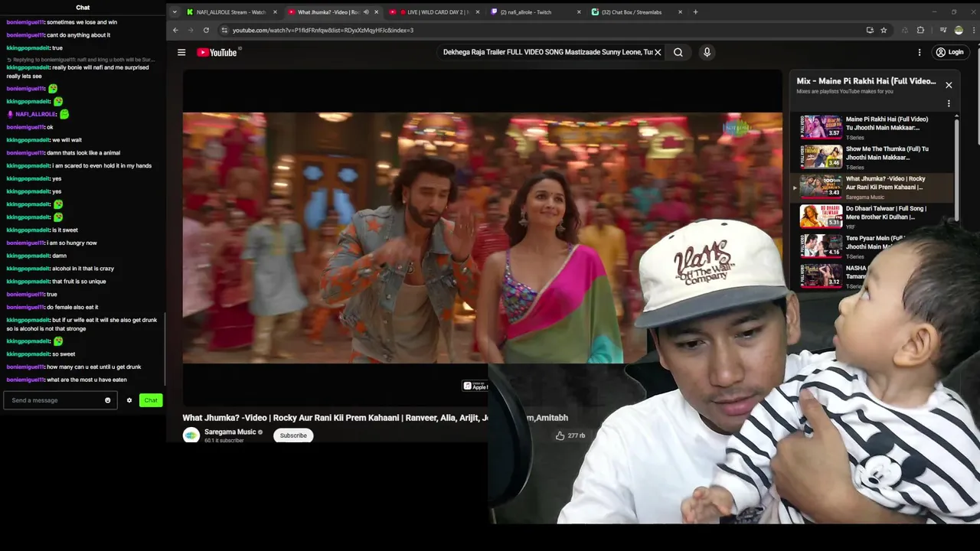Open a new browser tab
The image size is (980, 551).
695,11
